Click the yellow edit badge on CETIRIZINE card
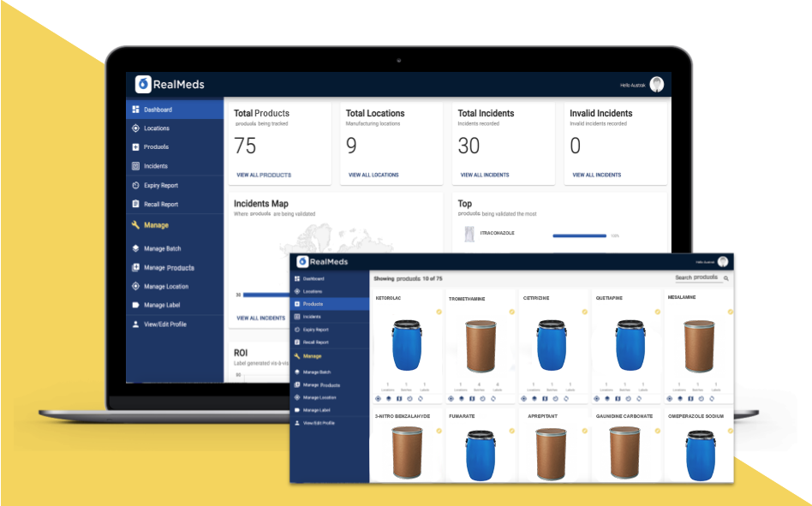Viewport: 812px width, 506px height. 585,312
